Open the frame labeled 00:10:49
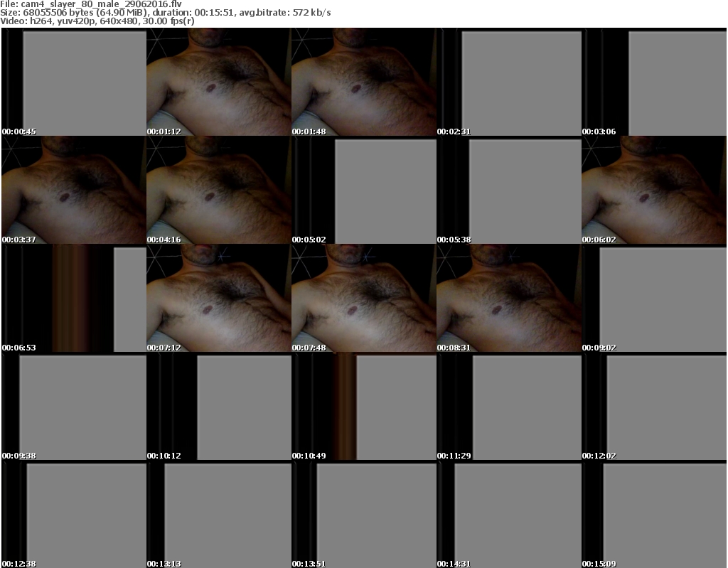This screenshot has width=728, height=568. pyautogui.click(x=363, y=406)
